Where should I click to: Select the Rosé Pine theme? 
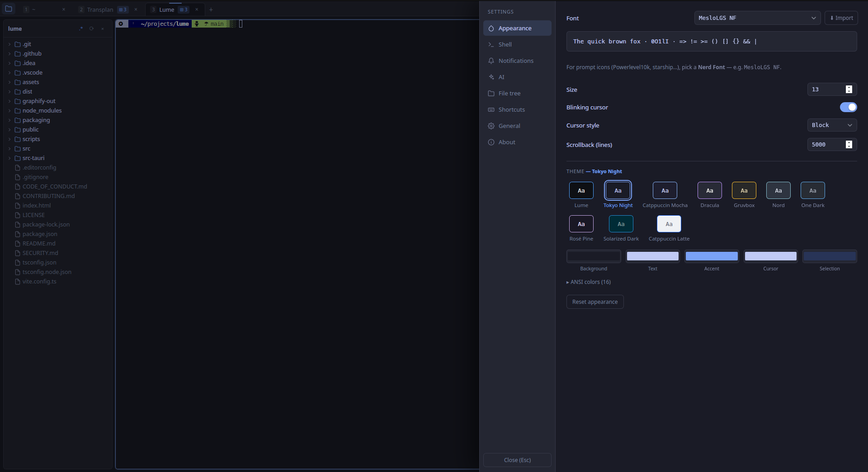click(581, 224)
